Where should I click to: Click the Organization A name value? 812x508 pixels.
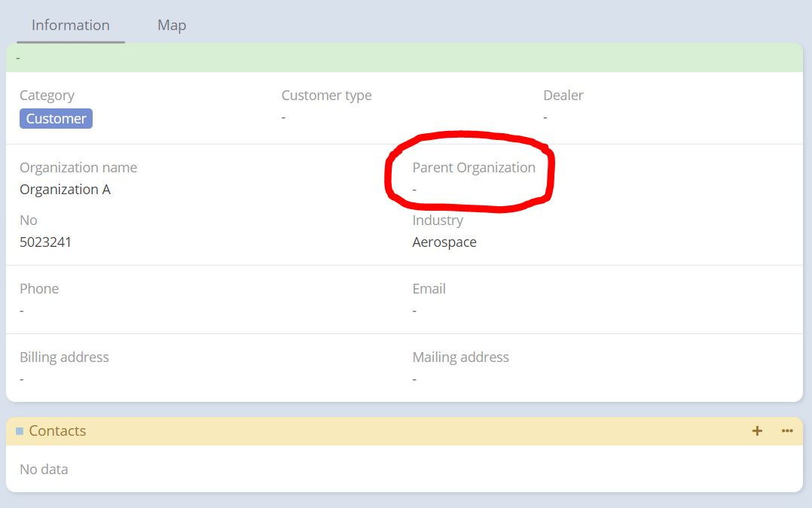coord(65,190)
